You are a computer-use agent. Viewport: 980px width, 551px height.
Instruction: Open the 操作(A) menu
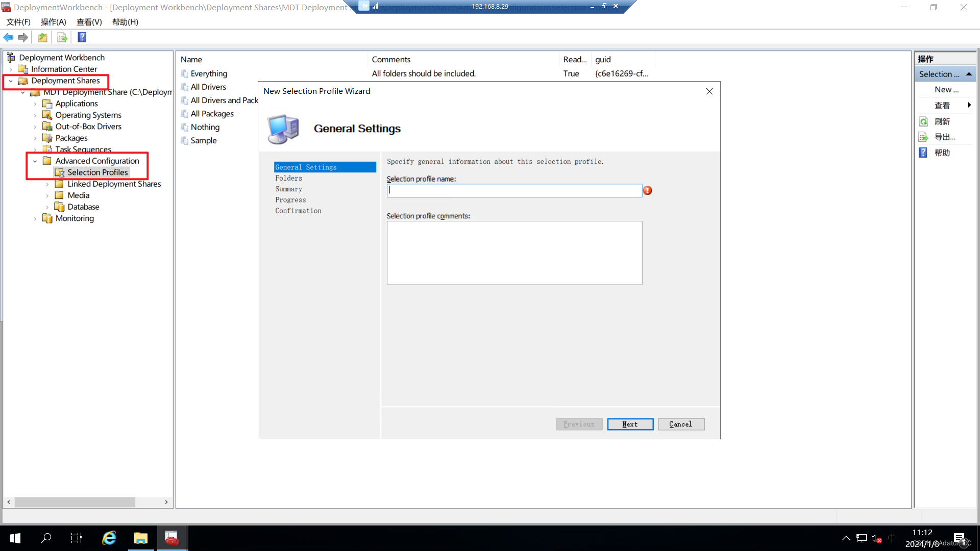(53, 22)
